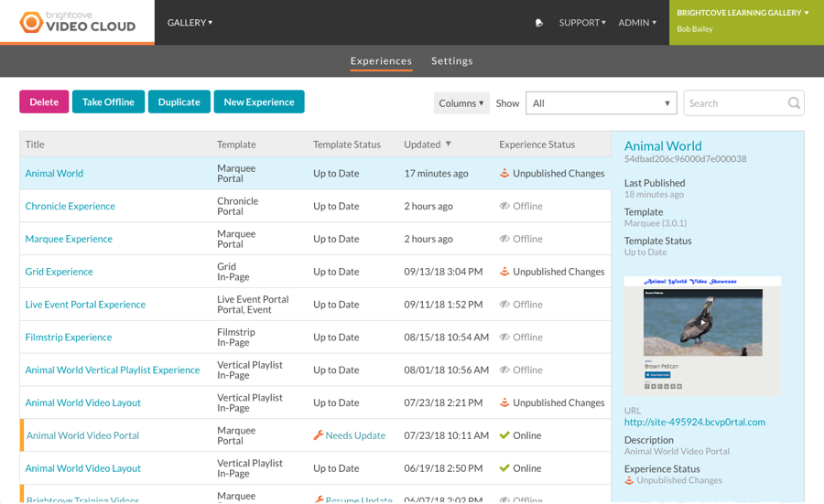Click Offline icon in Vertical Playlist Experience row
The width and height of the screenshot is (824, 504).
point(504,370)
